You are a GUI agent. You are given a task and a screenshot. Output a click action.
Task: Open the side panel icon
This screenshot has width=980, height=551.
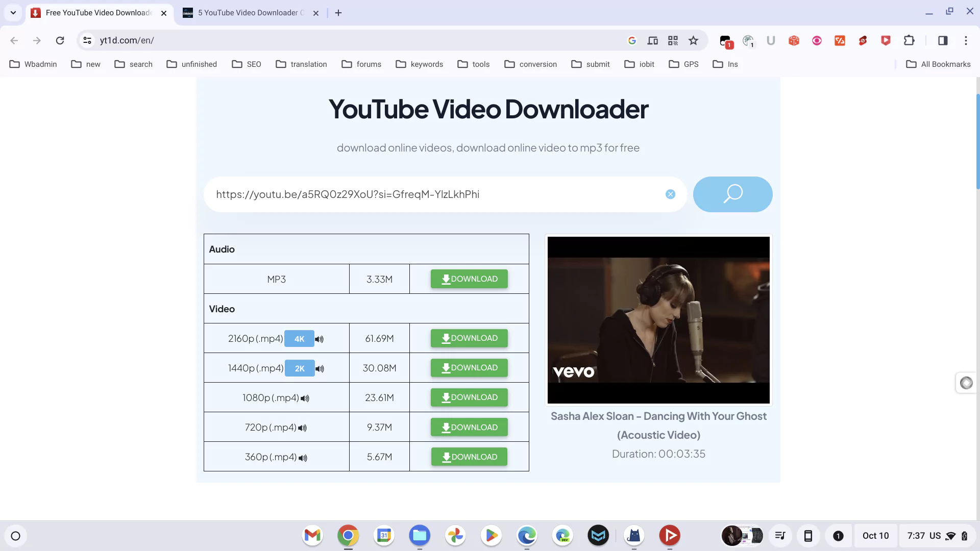coord(943,40)
